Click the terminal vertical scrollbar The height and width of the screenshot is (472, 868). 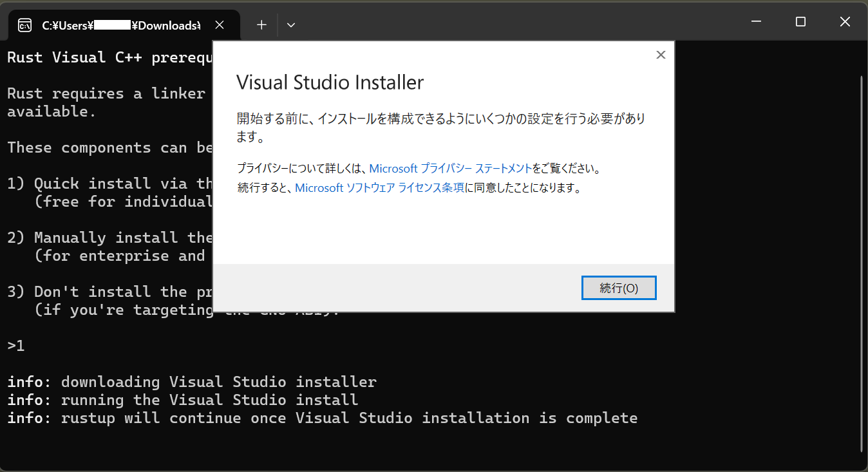[862, 264]
